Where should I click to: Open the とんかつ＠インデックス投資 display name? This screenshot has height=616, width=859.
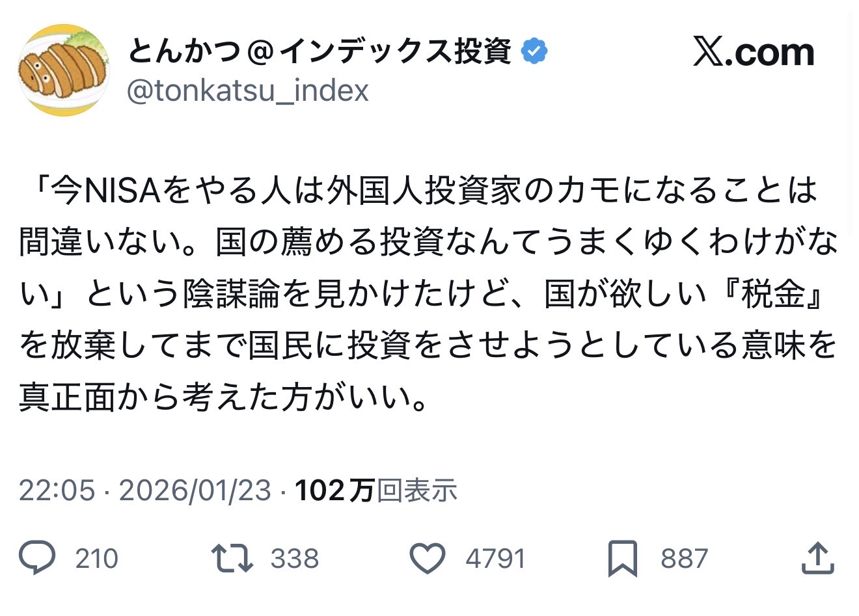tap(320, 51)
